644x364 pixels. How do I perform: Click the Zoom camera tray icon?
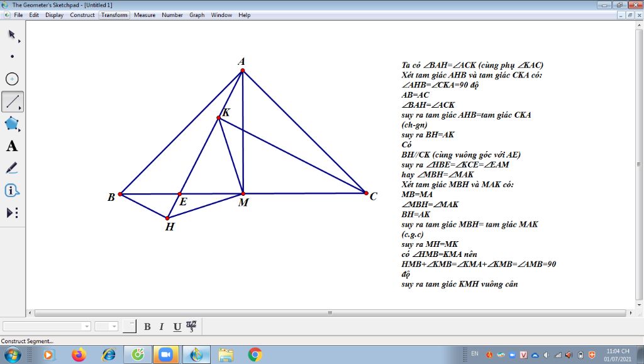(x=512, y=355)
